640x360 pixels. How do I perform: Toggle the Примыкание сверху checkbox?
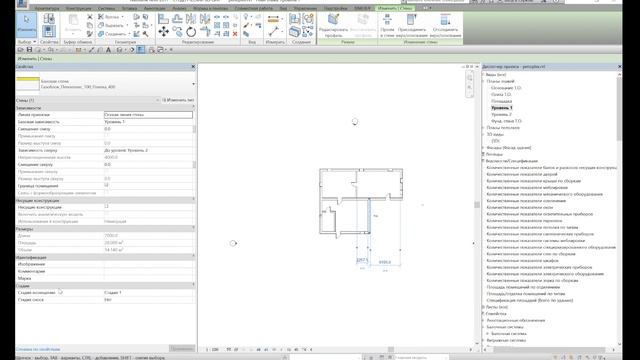[x=107, y=171]
